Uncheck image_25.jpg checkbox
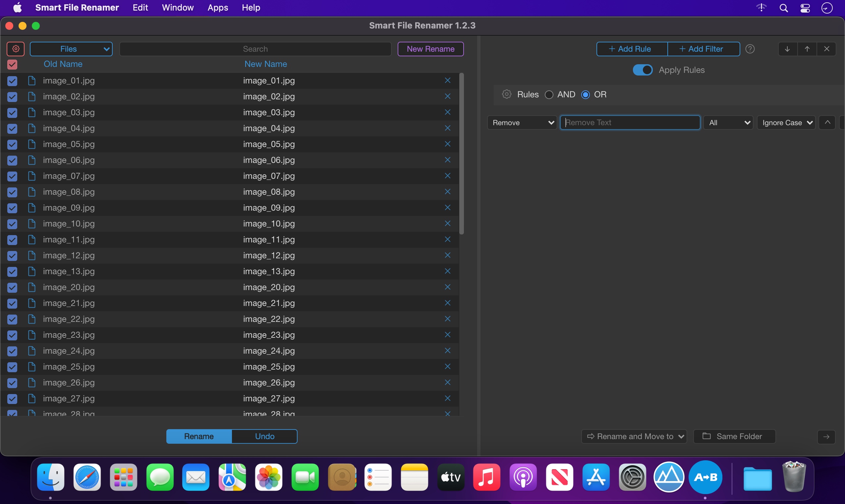Viewport: 845px width, 504px height. click(12, 367)
